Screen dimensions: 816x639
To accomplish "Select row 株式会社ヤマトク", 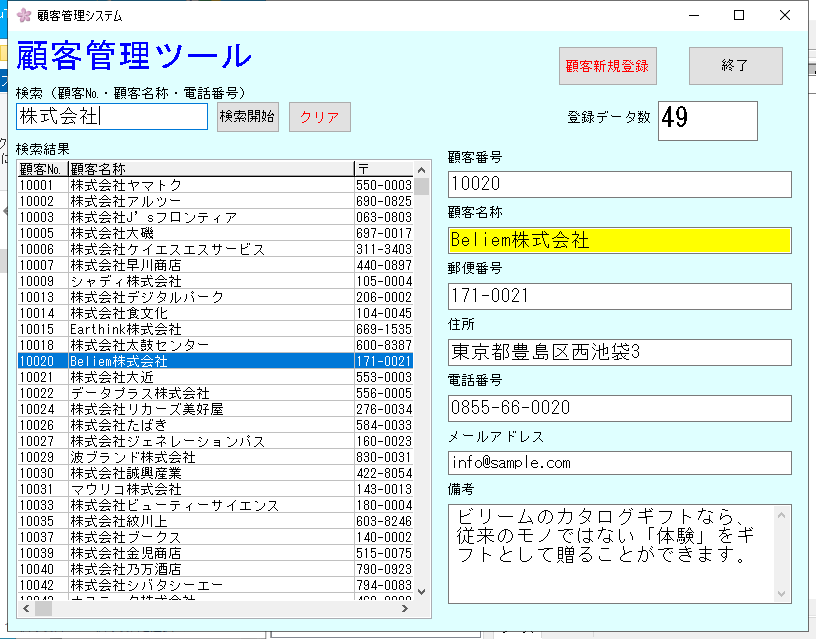I will pyautogui.click(x=215, y=185).
